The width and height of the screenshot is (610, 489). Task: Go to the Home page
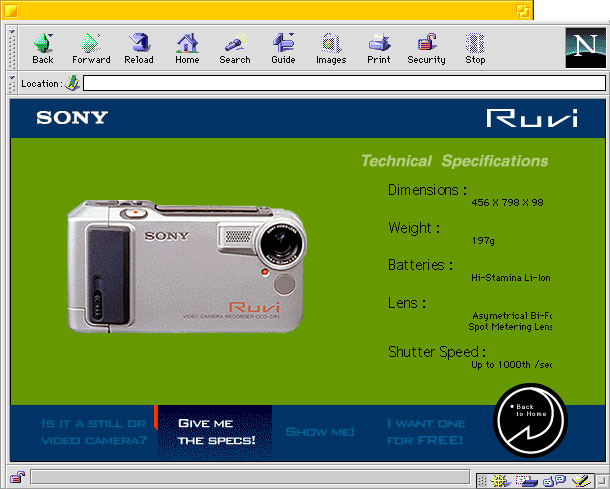tap(187, 49)
